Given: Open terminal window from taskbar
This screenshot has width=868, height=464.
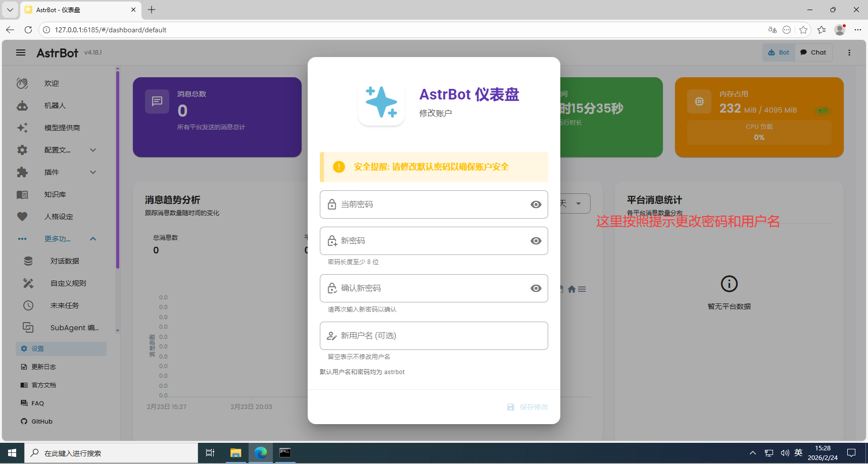Looking at the screenshot, I should pos(285,453).
